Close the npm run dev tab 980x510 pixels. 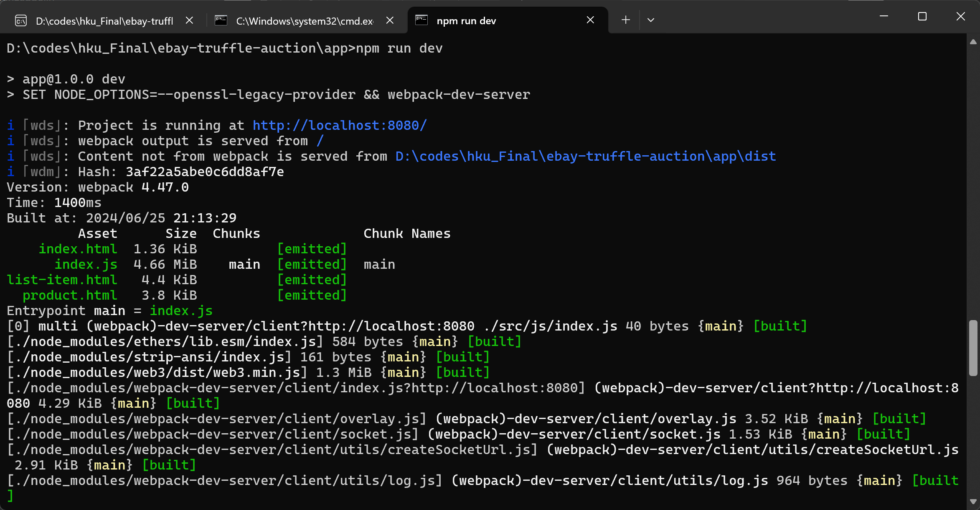point(590,20)
